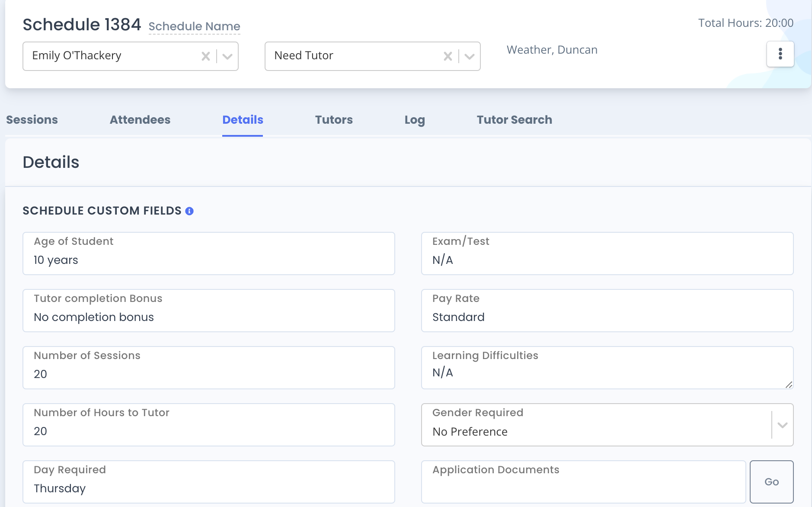Open the Tutors tab
This screenshot has height=507, width=812.
click(334, 120)
